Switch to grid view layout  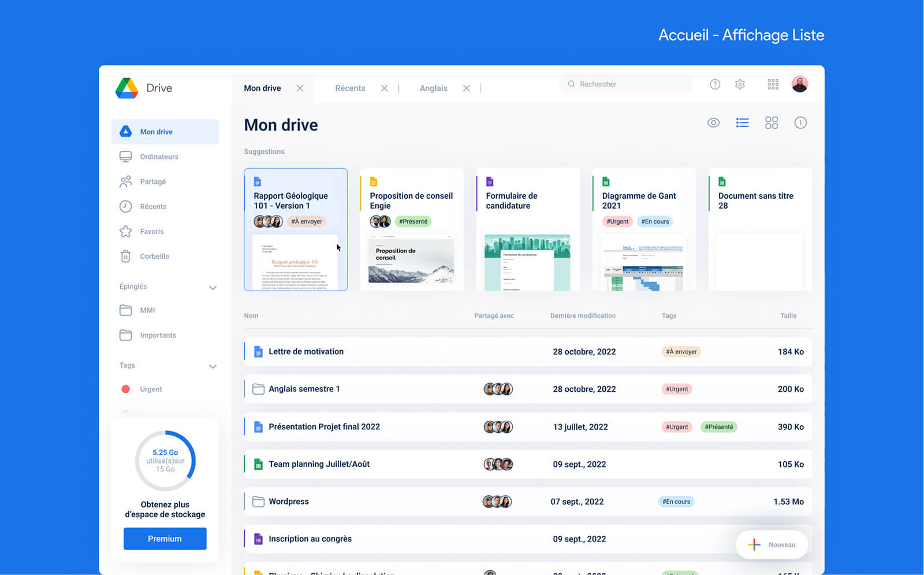click(772, 123)
